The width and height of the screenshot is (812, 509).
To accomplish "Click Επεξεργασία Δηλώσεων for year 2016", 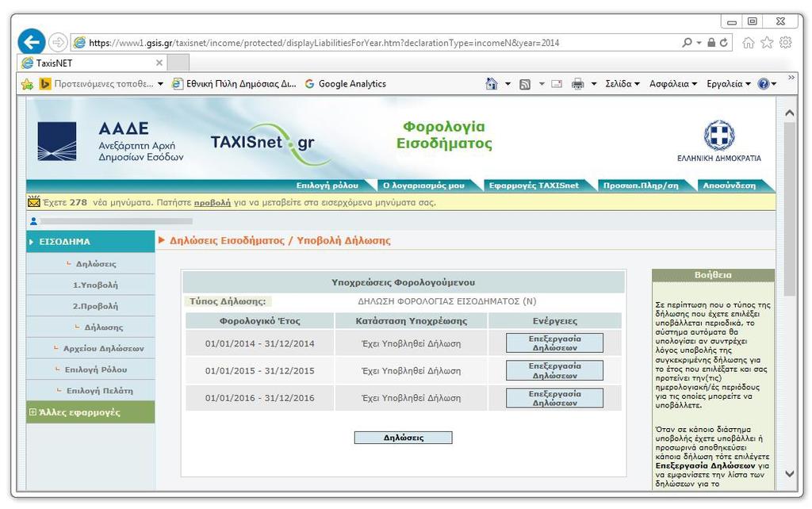I will pyautogui.click(x=554, y=398).
